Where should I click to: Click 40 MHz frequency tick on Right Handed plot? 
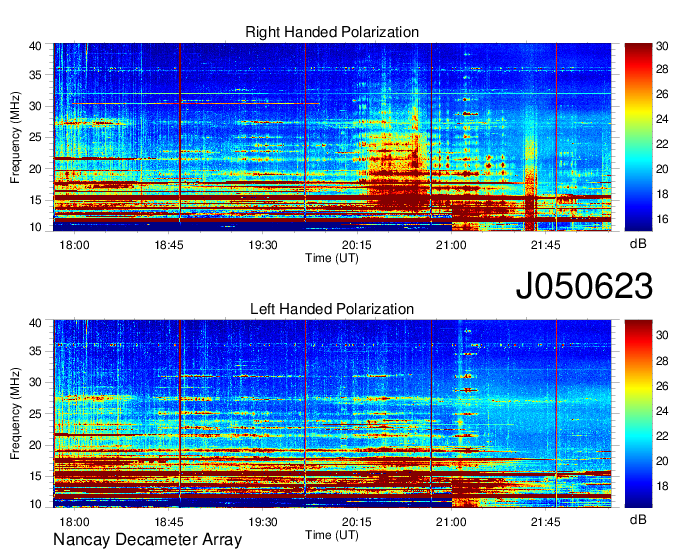(x=35, y=46)
